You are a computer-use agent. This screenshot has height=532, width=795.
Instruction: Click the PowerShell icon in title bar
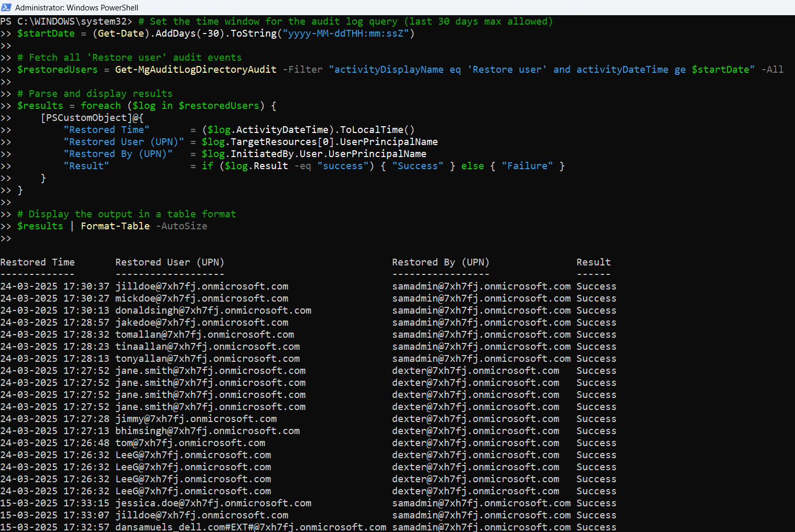click(6, 7)
